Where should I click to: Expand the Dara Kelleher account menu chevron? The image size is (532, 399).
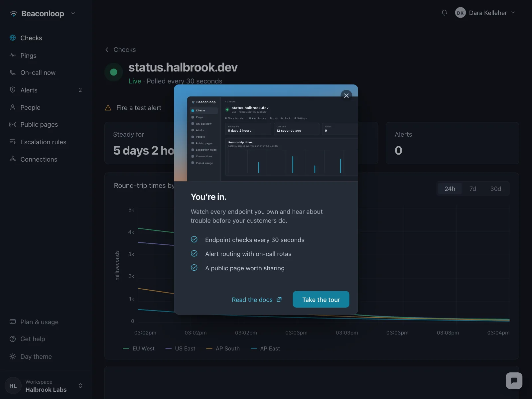click(513, 13)
